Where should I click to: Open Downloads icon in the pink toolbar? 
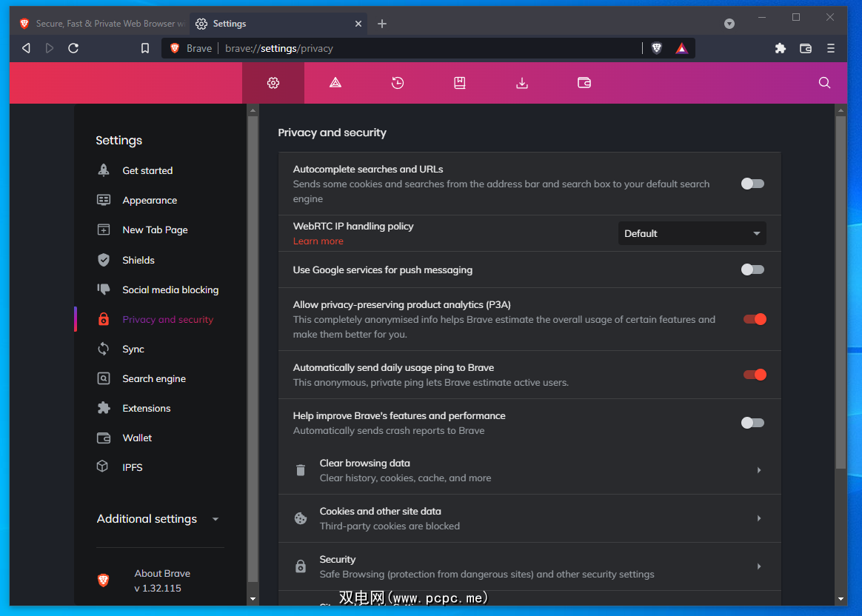pos(522,83)
